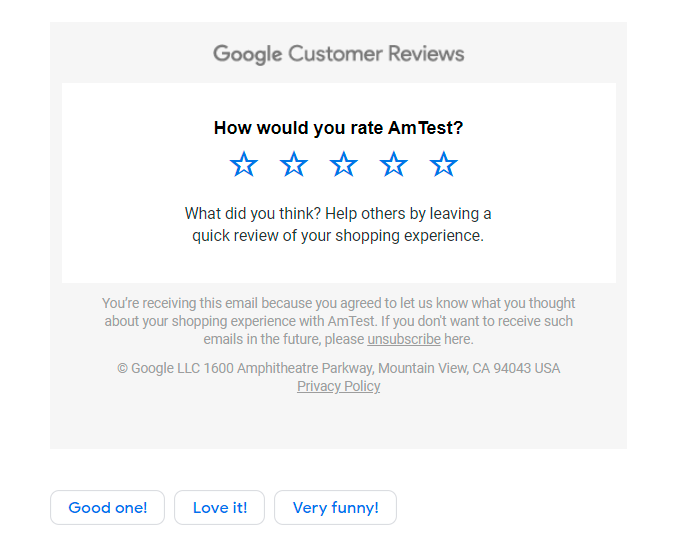Choose the fourth star rating
Image resolution: width=682 pixels, height=545 pixels.
pyautogui.click(x=394, y=165)
